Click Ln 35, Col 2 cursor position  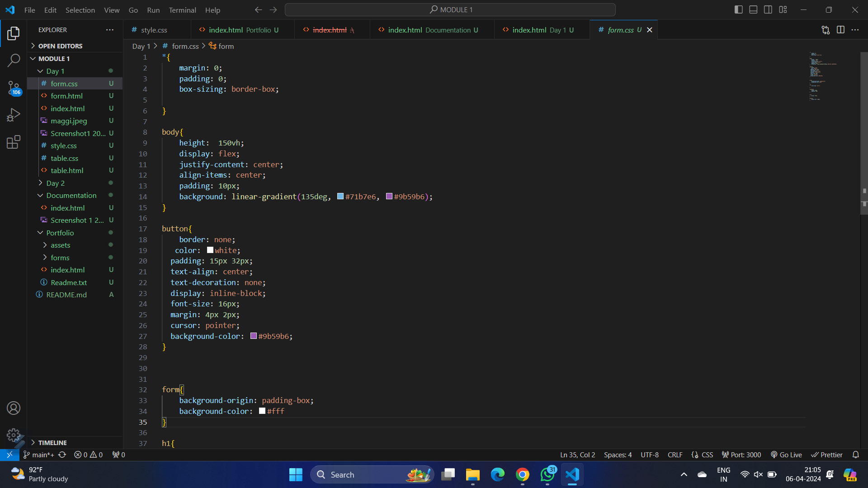tap(577, 455)
